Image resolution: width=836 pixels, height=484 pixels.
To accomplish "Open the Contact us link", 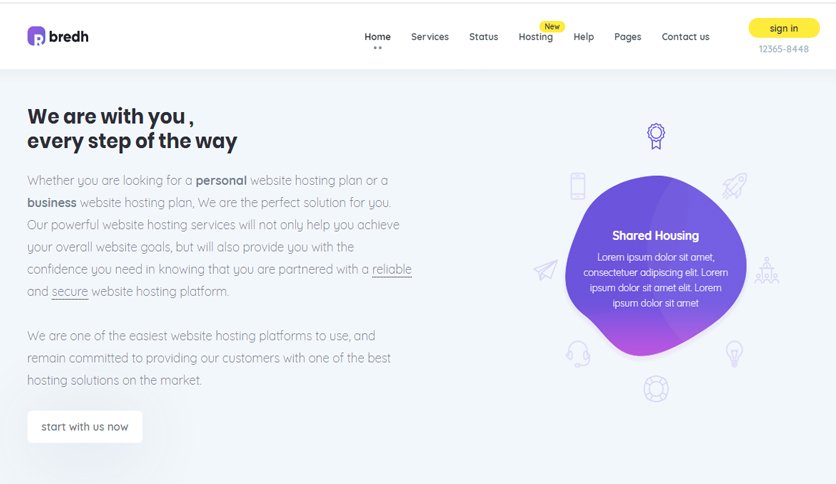I will [x=686, y=37].
